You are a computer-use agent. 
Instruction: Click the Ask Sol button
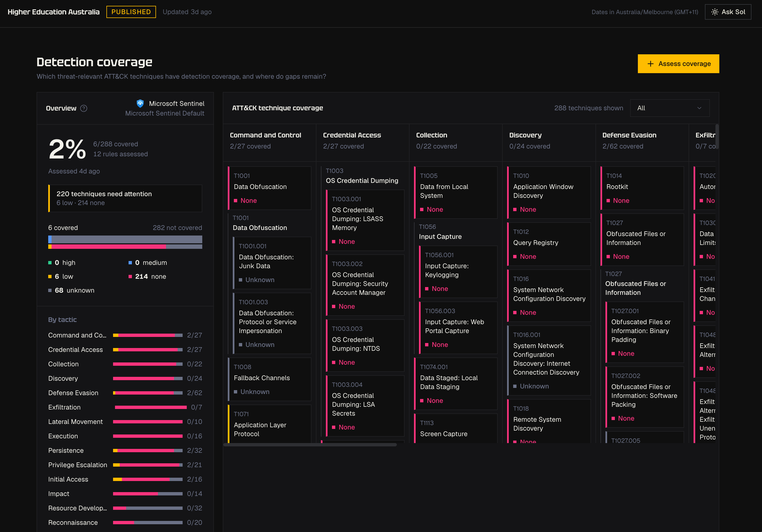(728, 12)
